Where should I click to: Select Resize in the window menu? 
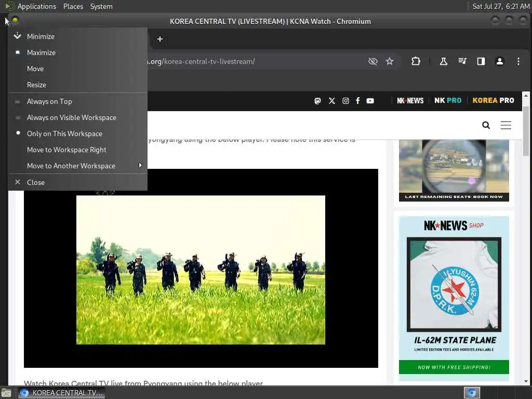coord(78,85)
